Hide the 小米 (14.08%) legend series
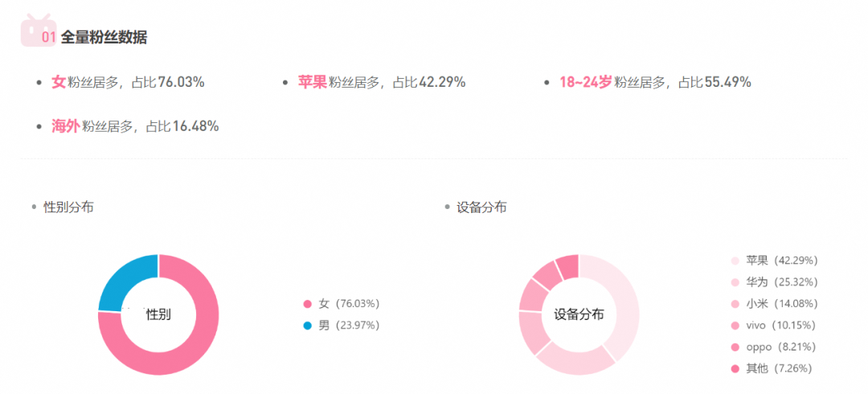868x394 pixels. tap(781, 304)
